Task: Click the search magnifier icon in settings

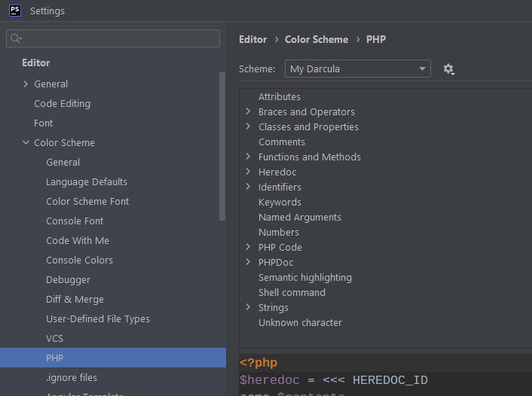Action: pyautogui.click(x=16, y=38)
